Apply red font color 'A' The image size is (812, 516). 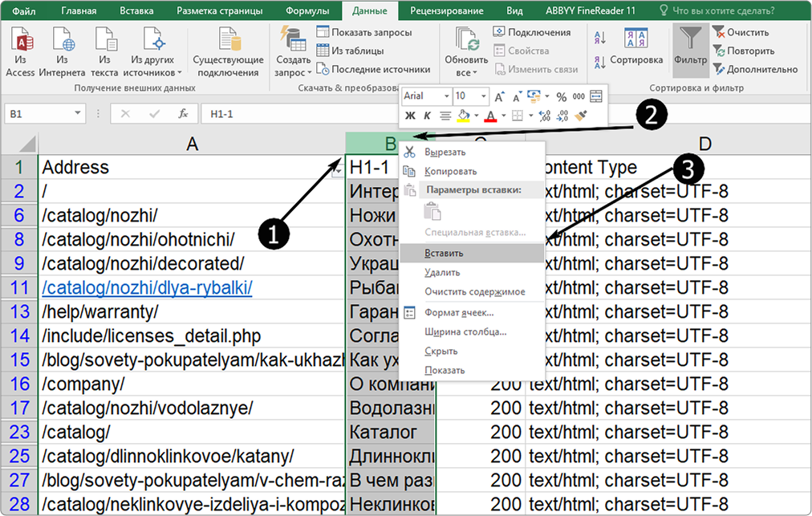[490, 116]
